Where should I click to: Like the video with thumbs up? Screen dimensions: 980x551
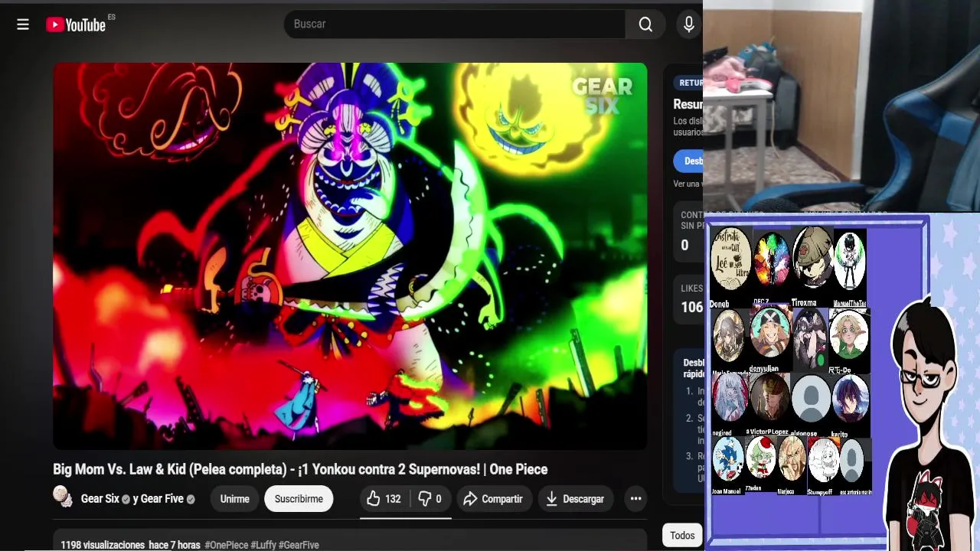pos(384,499)
